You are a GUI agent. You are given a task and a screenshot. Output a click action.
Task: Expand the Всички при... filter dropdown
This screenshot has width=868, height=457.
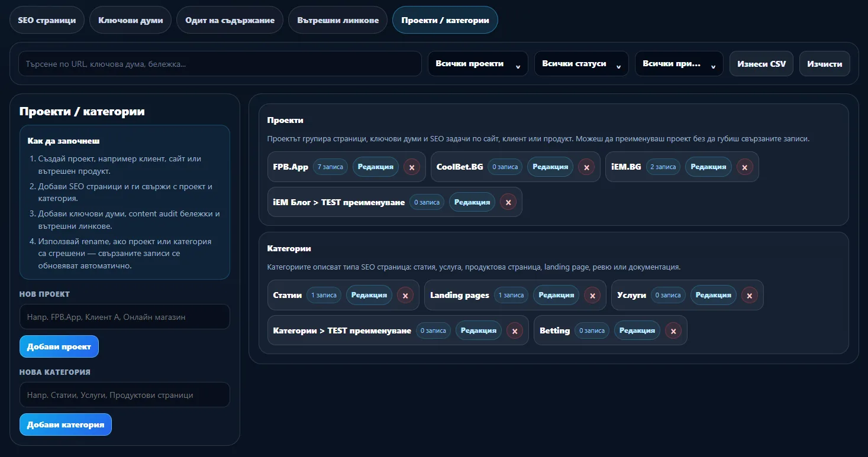click(x=679, y=63)
